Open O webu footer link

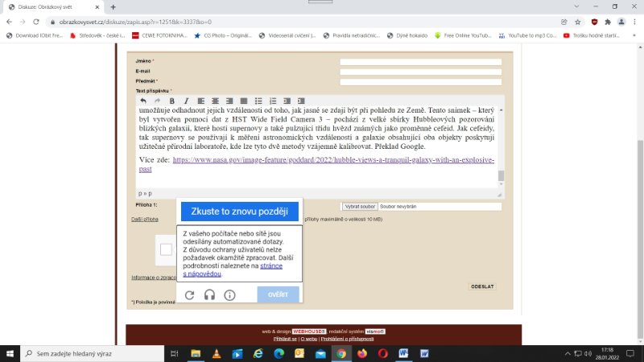click(309, 339)
